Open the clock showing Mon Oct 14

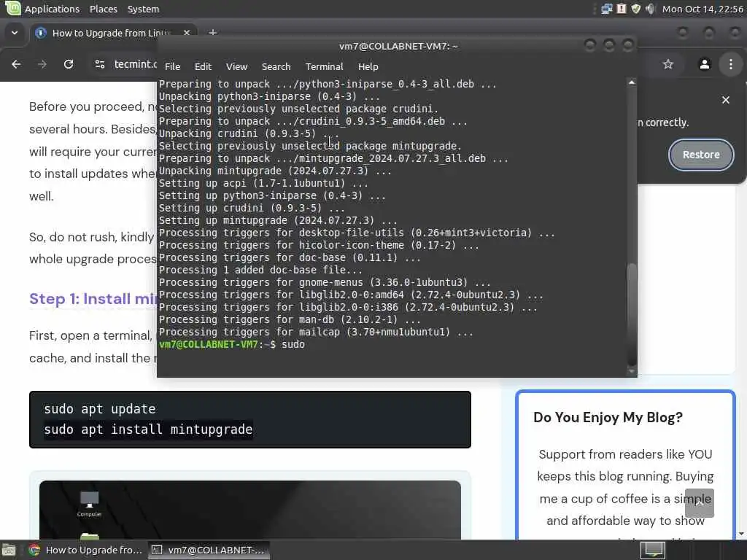(x=703, y=9)
